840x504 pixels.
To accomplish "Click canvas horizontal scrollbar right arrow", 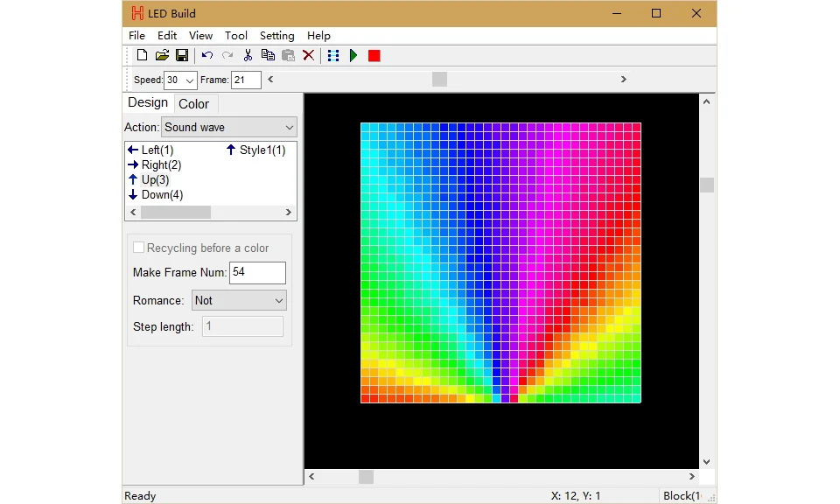I will pos(691,477).
